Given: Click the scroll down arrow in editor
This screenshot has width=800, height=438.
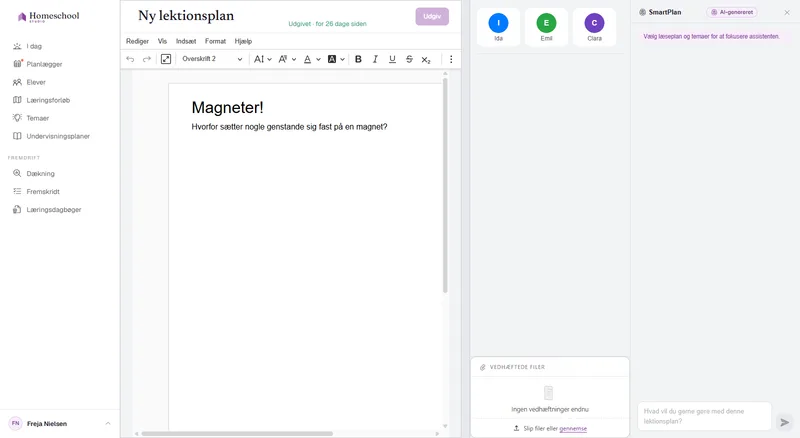Looking at the screenshot, I should (445, 426).
